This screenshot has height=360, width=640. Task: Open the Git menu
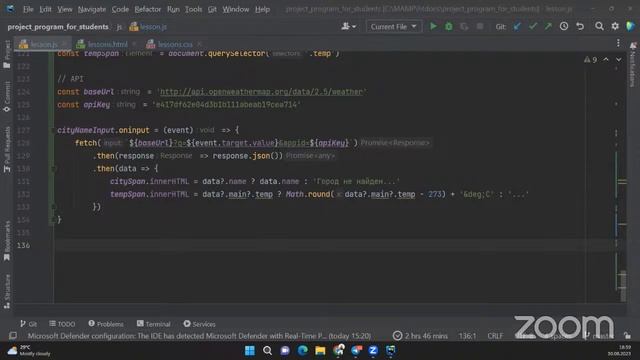(212, 9)
